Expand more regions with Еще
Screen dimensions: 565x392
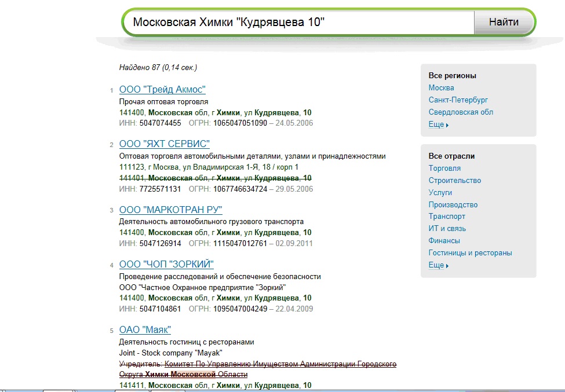438,124
